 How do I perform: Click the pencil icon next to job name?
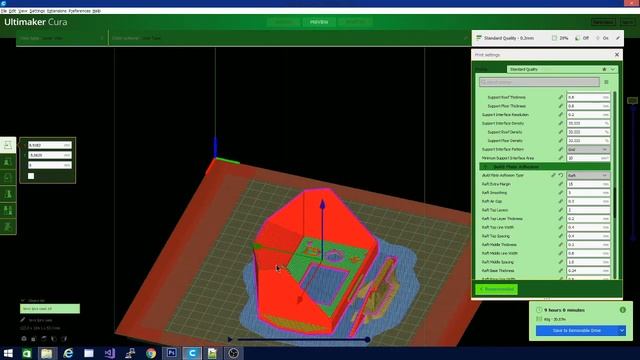[23, 320]
